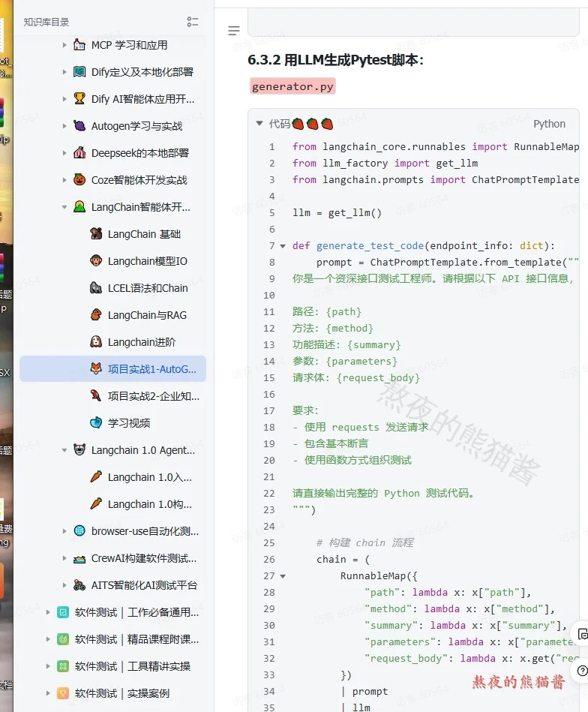588x712 pixels.
Task: Open the LangChain与RAG page
Action: tap(147, 314)
